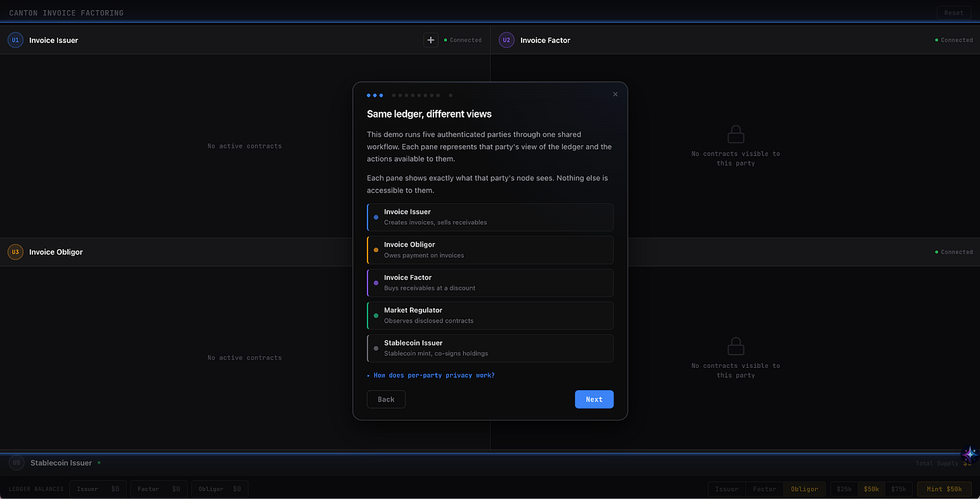Click the Connected status in lower right pane header
Screen dimensions: 980x499
click(x=954, y=252)
